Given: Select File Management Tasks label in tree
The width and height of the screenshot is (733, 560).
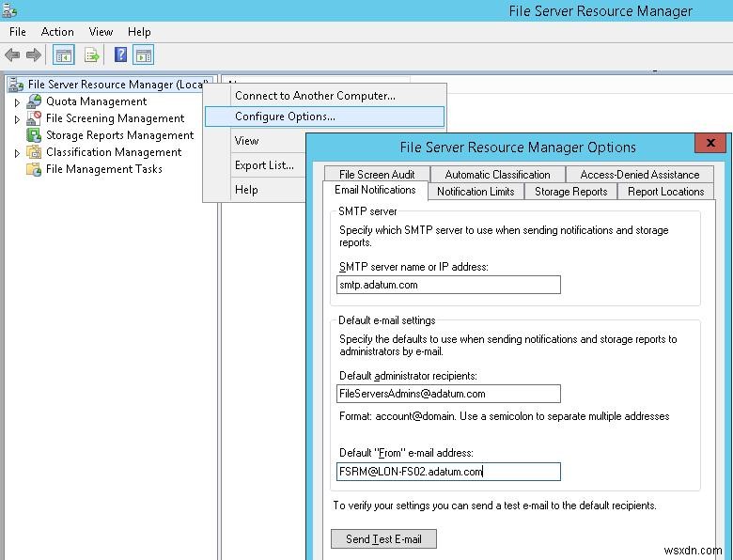Looking at the screenshot, I should [x=103, y=169].
